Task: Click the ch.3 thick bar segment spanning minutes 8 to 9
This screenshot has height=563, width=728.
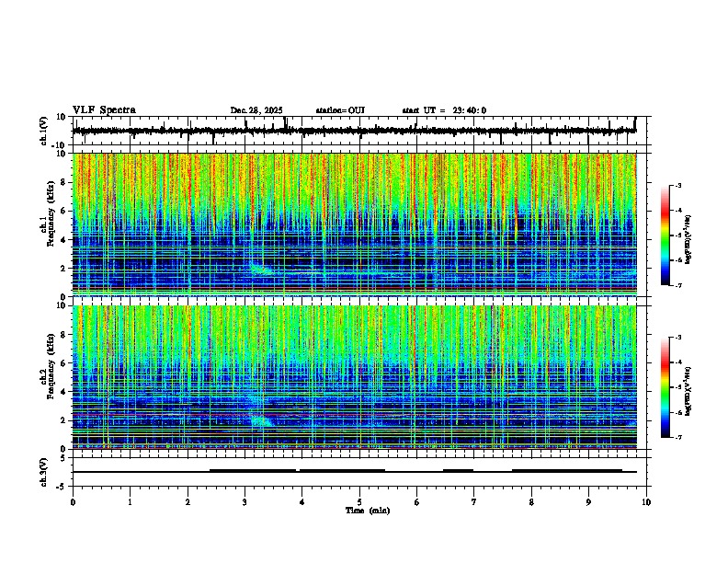Action: pos(567,471)
